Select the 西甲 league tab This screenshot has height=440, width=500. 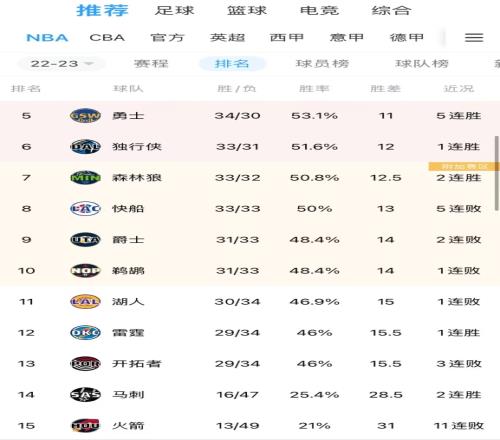[x=287, y=38]
